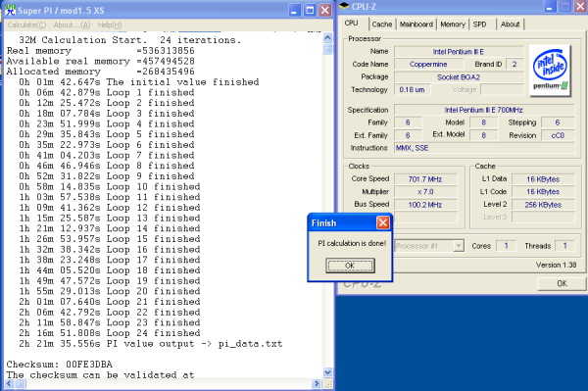The width and height of the screenshot is (588, 391).
Task: Click the Stepping value '6'
Action: [x=558, y=122]
